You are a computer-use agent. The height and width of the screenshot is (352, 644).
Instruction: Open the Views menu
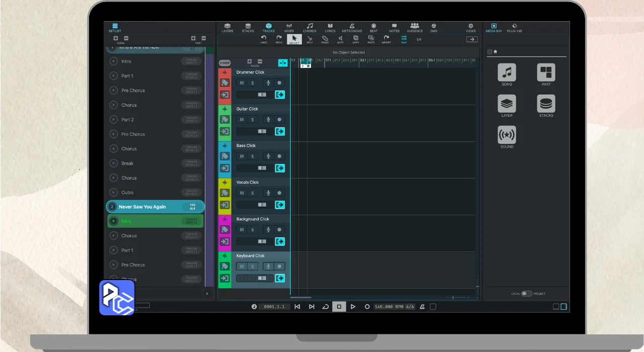point(470,27)
